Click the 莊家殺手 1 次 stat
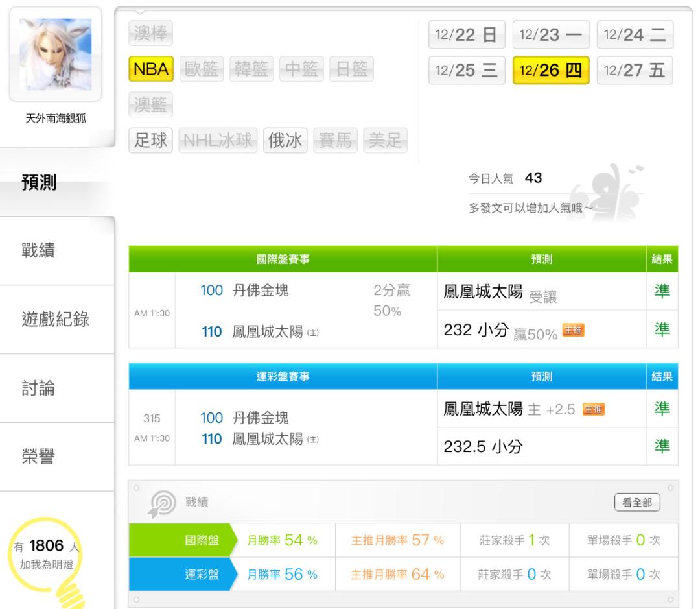 [514, 540]
